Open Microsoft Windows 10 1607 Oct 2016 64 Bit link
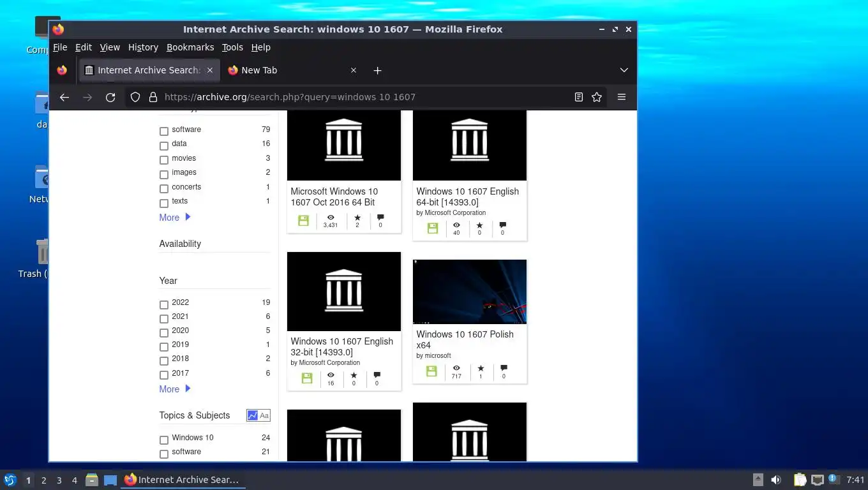This screenshot has height=490, width=868. 334,197
